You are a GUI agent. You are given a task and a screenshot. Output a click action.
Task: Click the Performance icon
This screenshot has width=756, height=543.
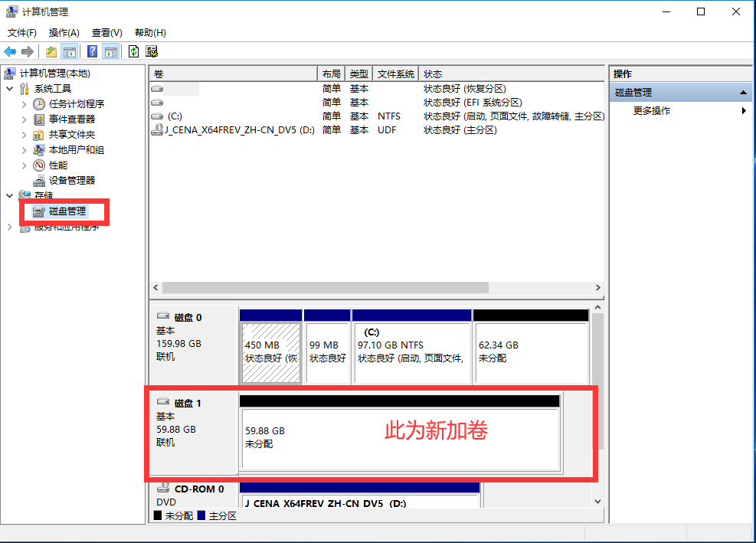[39, 165]
